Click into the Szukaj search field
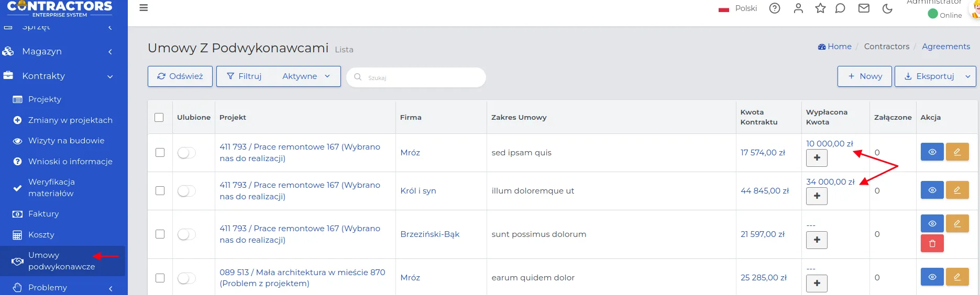Viewport: 980px width, 295px height. point(416,77)
